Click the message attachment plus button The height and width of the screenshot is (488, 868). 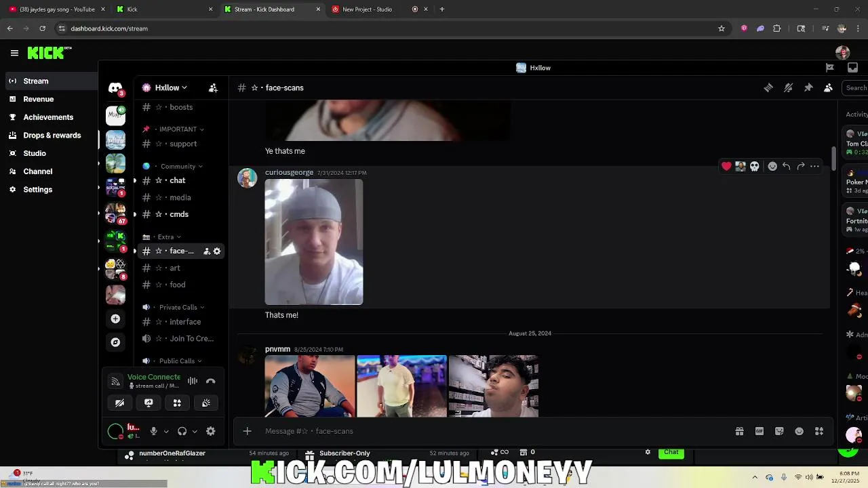point(248,431)
